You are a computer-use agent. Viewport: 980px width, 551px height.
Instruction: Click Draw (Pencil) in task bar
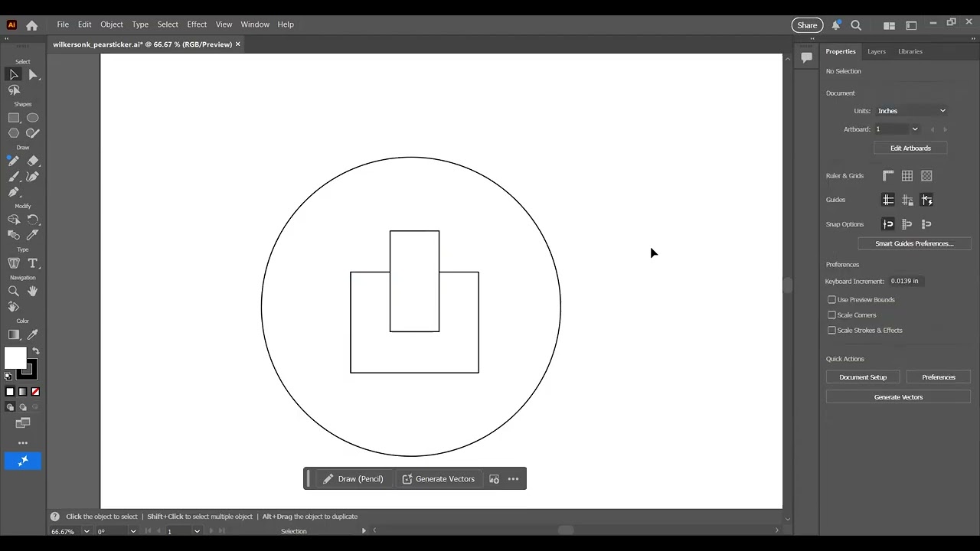[x=352, y=479]
